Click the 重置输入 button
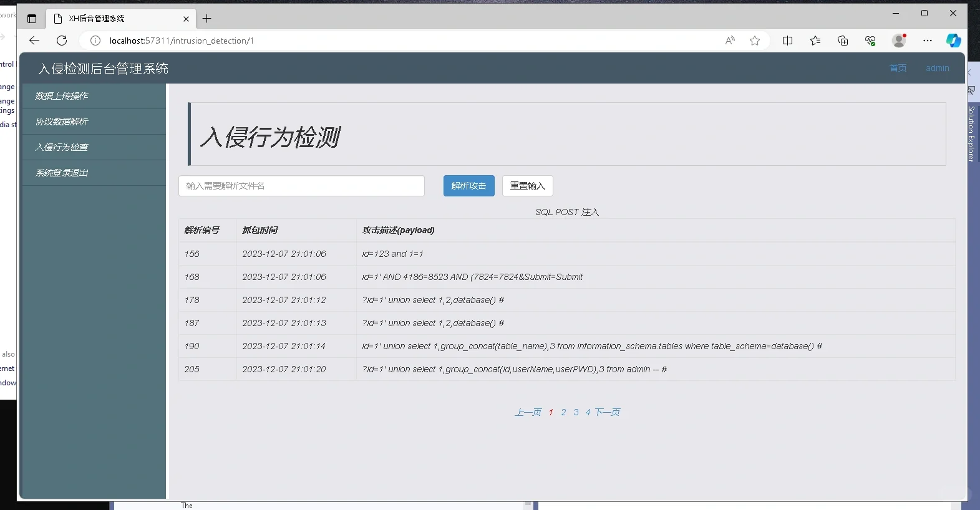The height and width of the screenshot is (510, 980). pos(528,186)
